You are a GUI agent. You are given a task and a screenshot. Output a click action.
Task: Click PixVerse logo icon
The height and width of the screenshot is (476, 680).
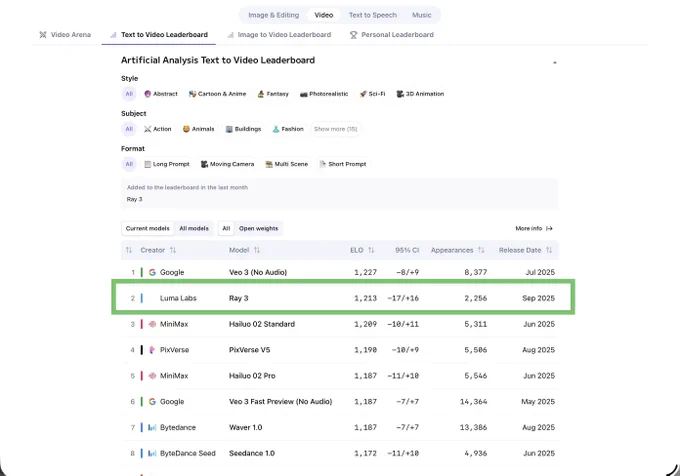pyautogui.click(x=152, y=350)
